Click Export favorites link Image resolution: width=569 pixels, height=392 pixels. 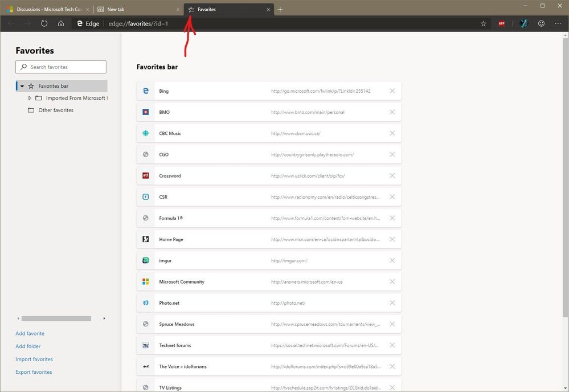[x=34, y=372]
